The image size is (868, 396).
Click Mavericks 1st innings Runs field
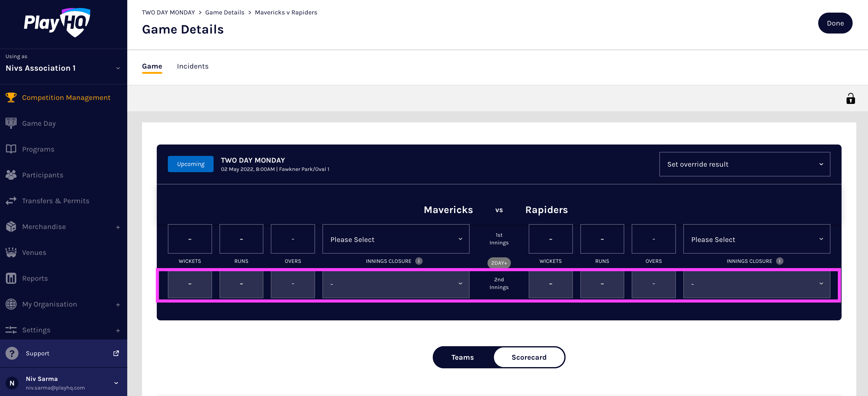241,239
